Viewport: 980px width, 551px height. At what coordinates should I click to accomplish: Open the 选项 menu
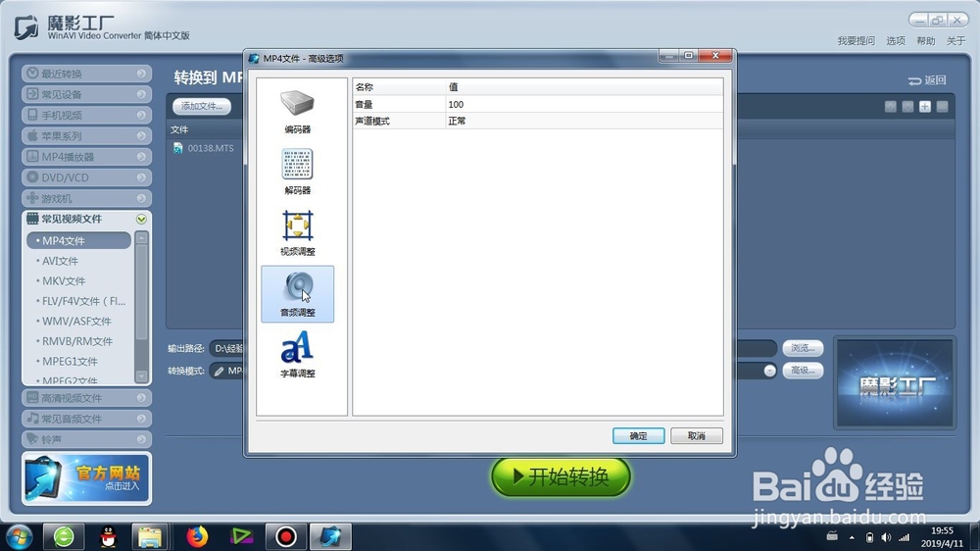click(896, 40)
